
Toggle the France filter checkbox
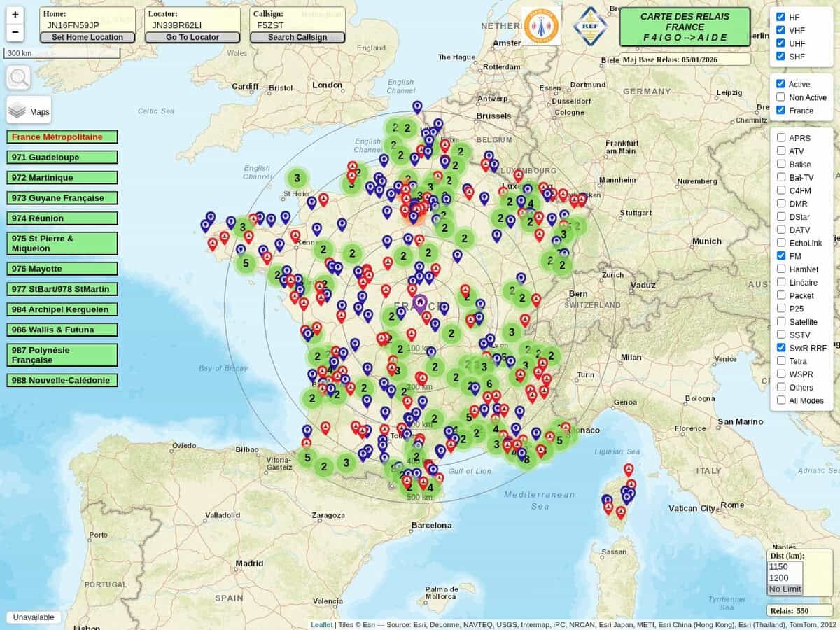click(x=780, y=110)
